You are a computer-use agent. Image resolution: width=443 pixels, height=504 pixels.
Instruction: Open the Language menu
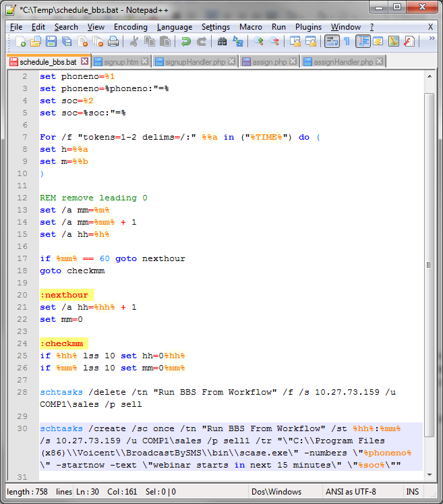174,27
